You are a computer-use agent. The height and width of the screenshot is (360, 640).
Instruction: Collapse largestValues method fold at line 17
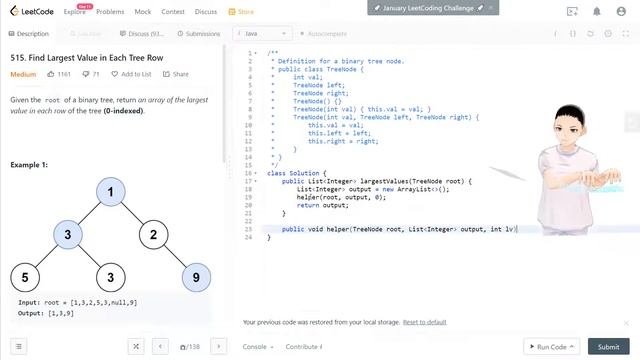click(x=256, y=181)
